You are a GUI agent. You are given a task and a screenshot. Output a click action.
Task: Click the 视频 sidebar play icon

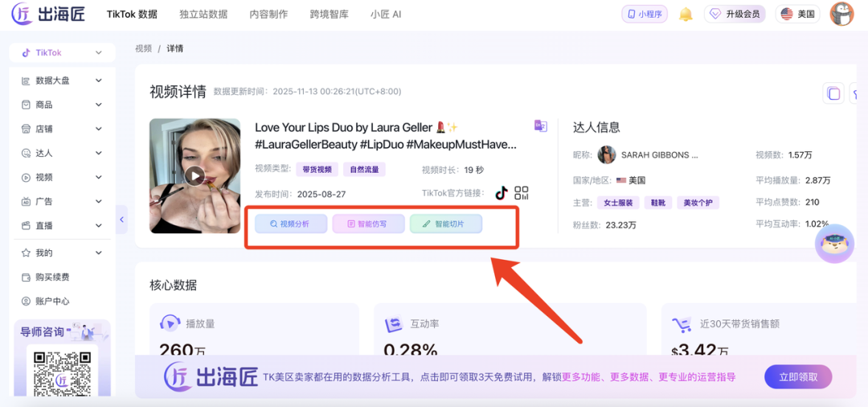[x=26, y=178]
